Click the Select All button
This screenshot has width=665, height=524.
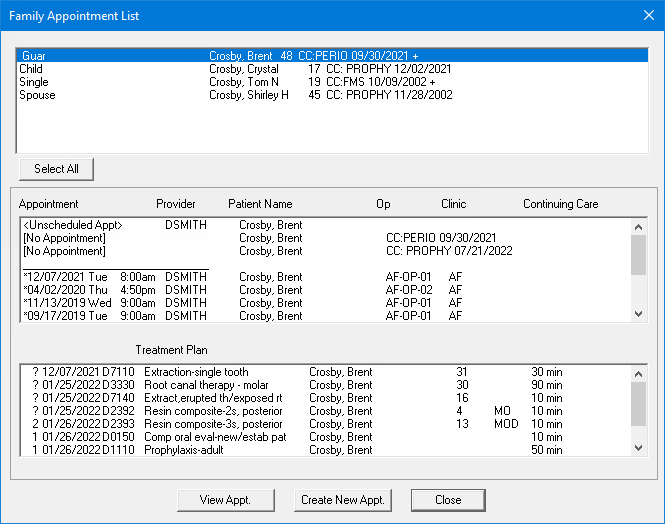56,169
